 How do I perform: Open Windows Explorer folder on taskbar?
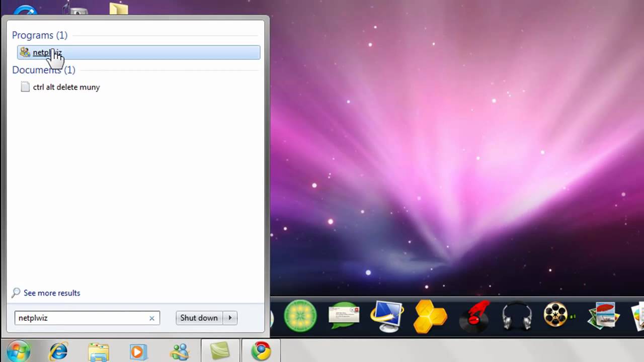pyautogui.click(x=99, y=351)
